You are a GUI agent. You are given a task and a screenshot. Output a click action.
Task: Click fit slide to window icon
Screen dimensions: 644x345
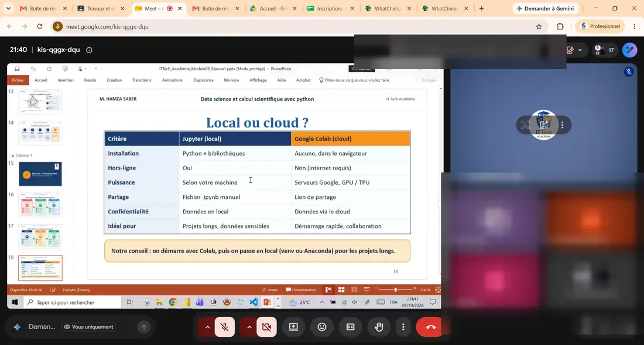438,290
